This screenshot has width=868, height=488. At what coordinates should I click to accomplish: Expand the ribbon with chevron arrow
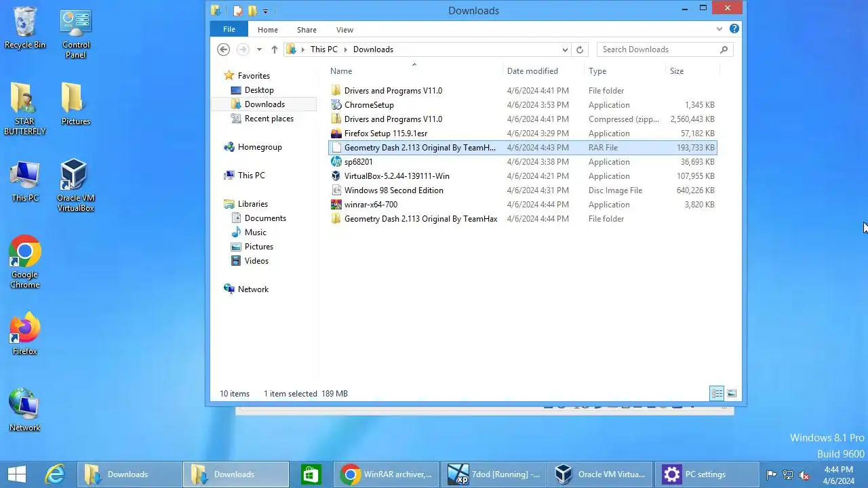tap(719, 29)
